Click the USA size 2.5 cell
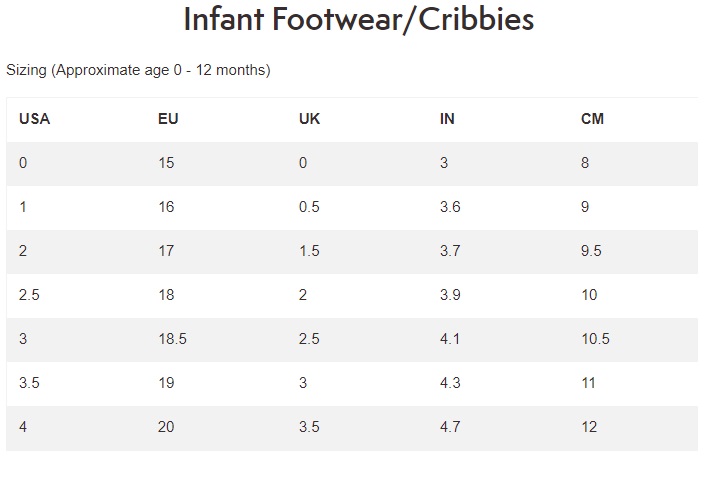Viewport: 711px width, 489px height. [x=29, y=295]
